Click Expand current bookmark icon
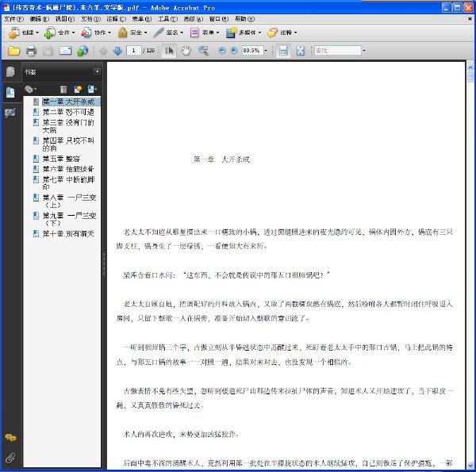476x472 pixels. tap(92, 89)
